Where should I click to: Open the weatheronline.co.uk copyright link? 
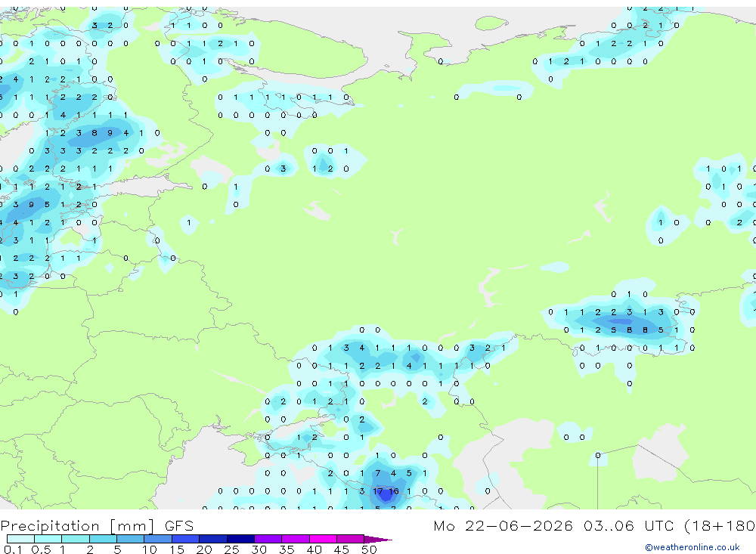[692, 547]
